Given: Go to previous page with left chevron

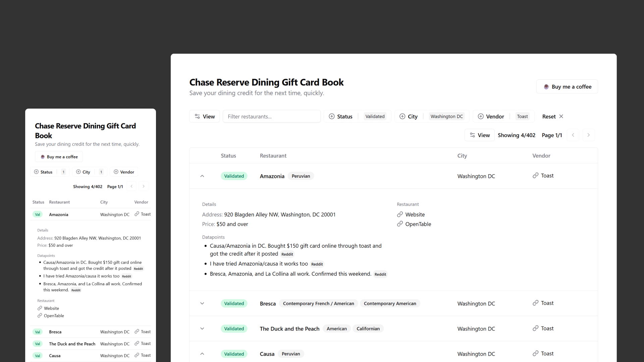Looking at the screenshot, I should tap(573, 135).
